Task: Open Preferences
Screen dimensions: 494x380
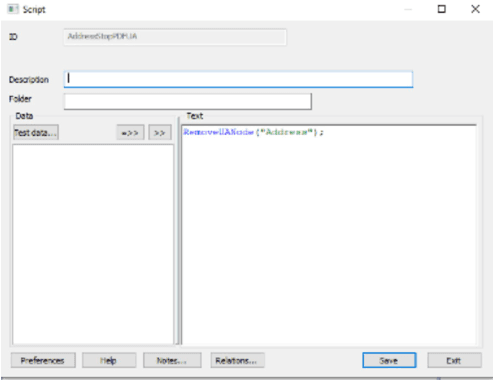Action: coord(43,360)
